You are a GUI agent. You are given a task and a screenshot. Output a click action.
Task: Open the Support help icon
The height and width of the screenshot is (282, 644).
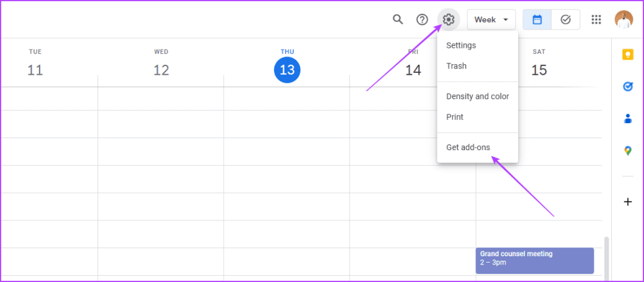pyautogui.click(x=423, y=19)
